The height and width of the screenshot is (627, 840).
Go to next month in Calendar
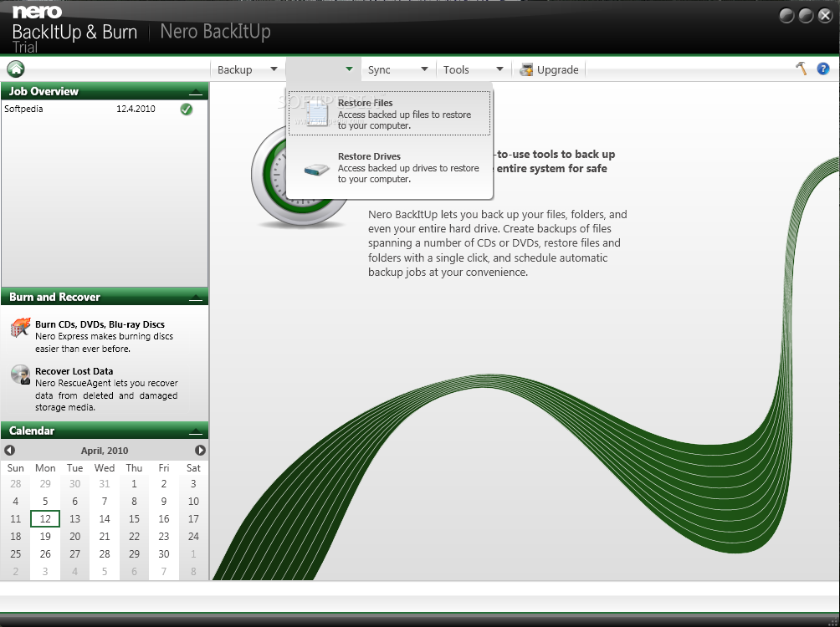[x=200, y=451]
